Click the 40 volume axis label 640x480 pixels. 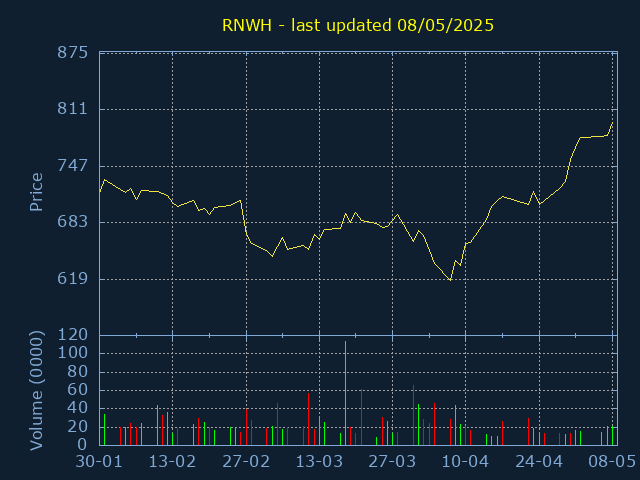pos(78,408)
